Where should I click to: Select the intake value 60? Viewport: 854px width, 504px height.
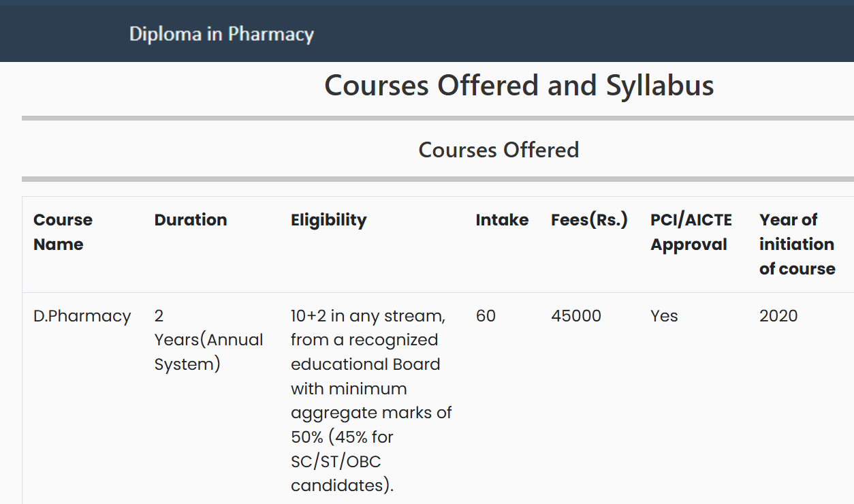pos(486,316)
